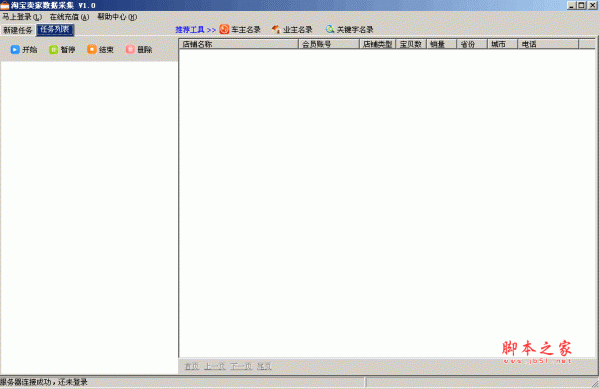Close the 淘宝卖家数据采集 window
600x389 pixels.
click(x=592, y=5)
